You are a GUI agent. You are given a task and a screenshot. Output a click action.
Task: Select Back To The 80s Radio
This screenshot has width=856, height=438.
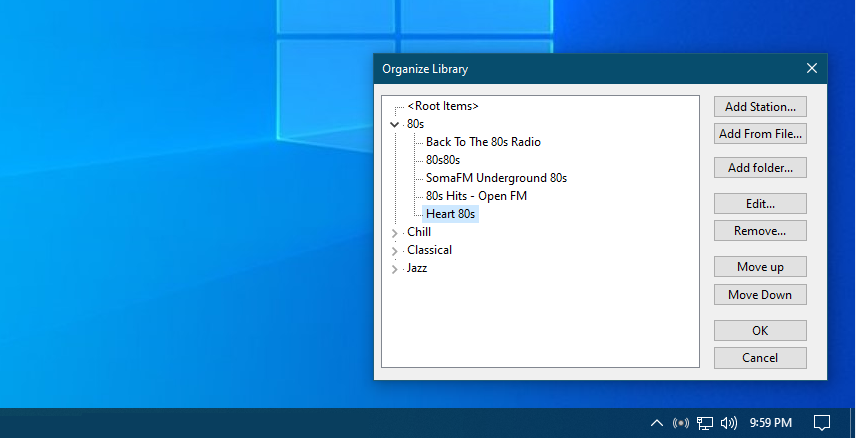click(483, 142)
